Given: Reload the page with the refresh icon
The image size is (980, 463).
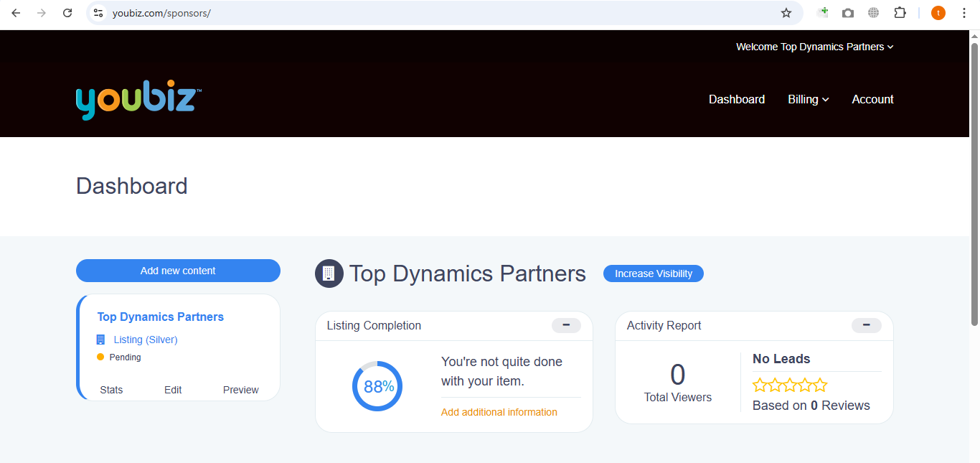Looking at the screenshot, I should (x=67, y=13).
